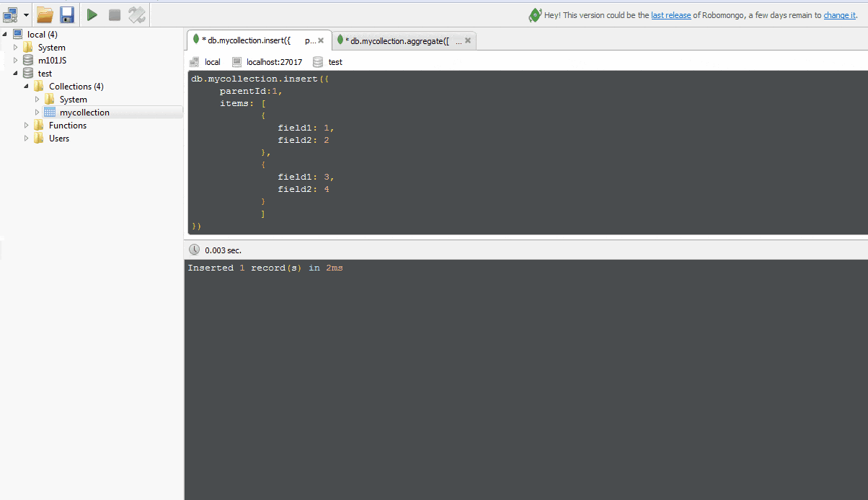Run the script with green Execute button
The height and width of the screenshot is (500, 868).
92,14
